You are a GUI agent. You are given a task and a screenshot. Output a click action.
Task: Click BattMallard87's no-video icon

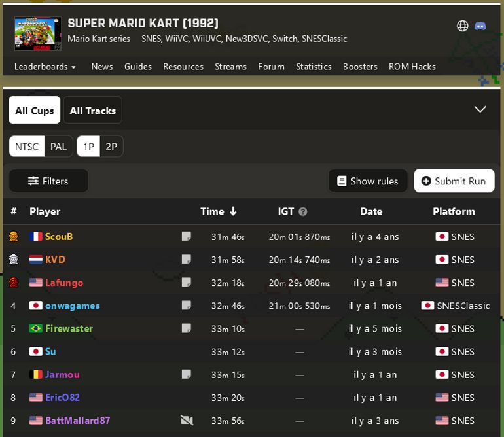click(187, 420)
